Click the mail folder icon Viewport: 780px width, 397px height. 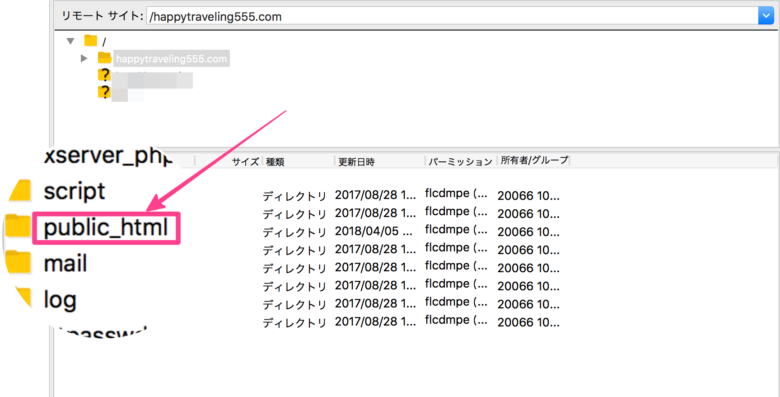(x=18, y=262)
